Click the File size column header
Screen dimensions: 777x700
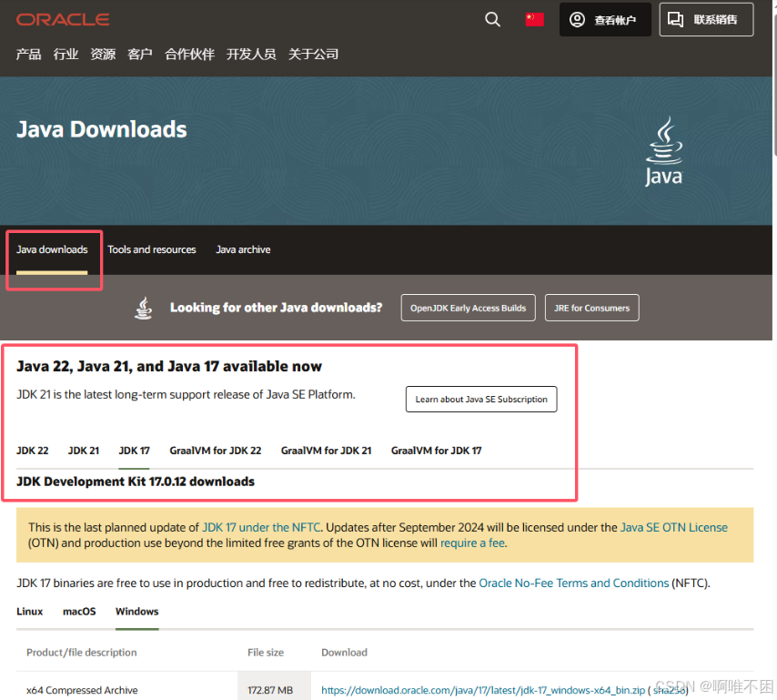point(266,653)
